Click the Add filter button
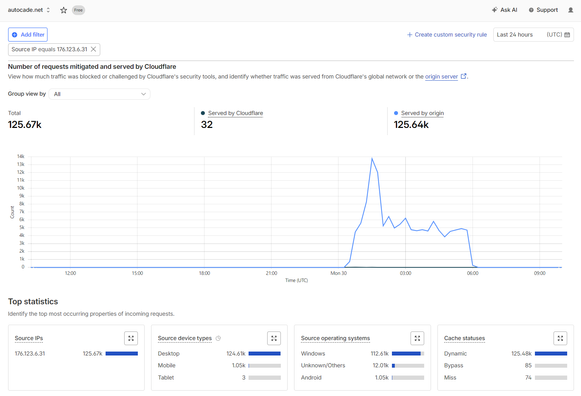This screenshot has width=581, height=396. (28, 34)
